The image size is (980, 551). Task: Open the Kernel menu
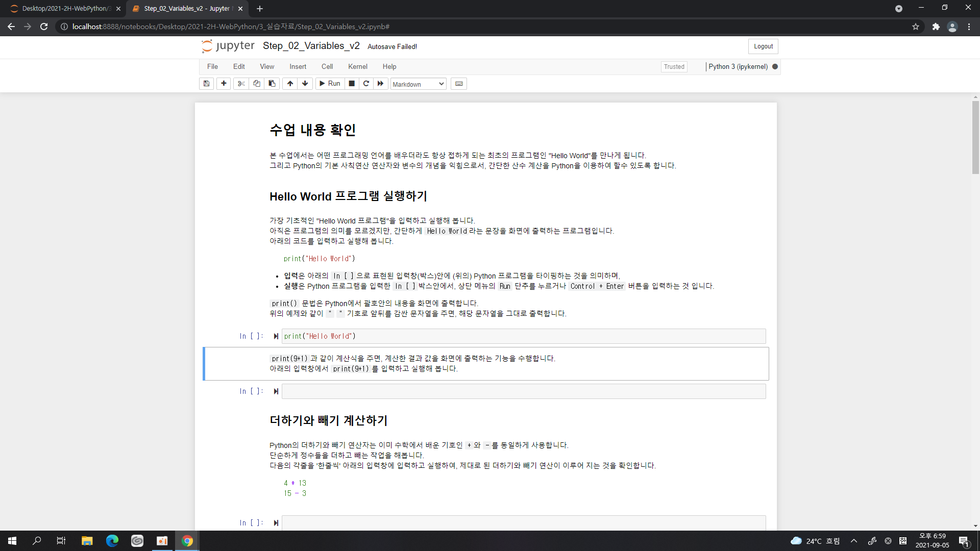click(358, 67)
